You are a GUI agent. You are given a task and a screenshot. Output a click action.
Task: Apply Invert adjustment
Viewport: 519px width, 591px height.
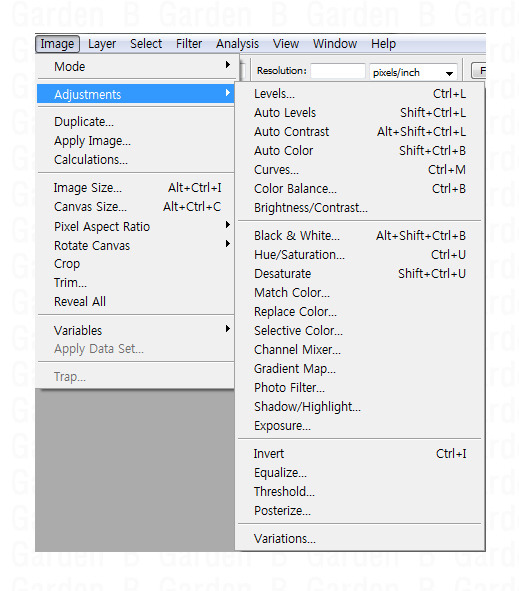360,453
